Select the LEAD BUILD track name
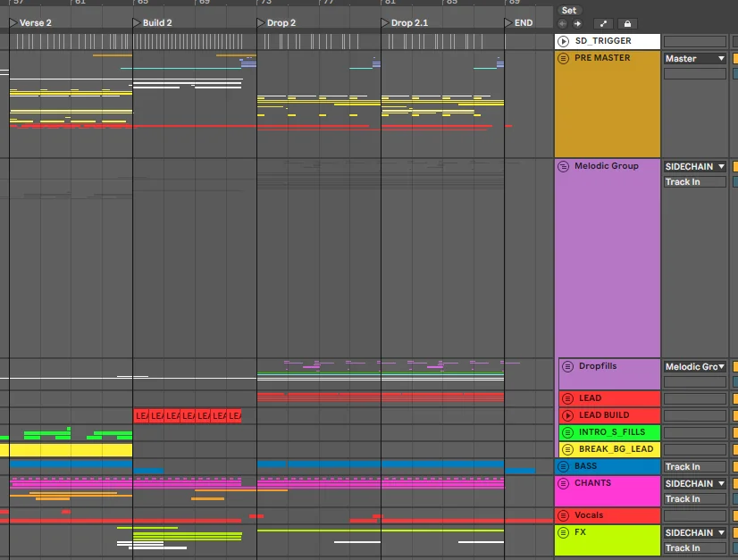Screen dimensions: 738x560 [x=604, y=415]
